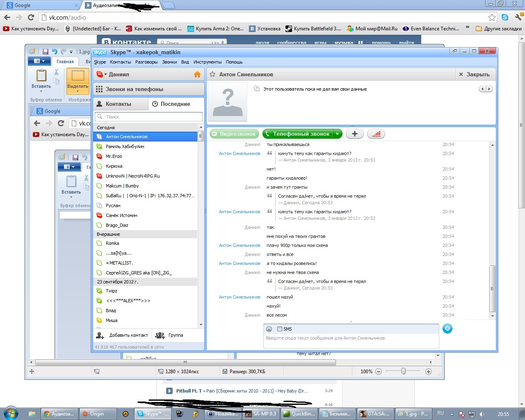Open the Skype menu in menu bar
This screenshot has height=420, width=525.
(100, 62)
